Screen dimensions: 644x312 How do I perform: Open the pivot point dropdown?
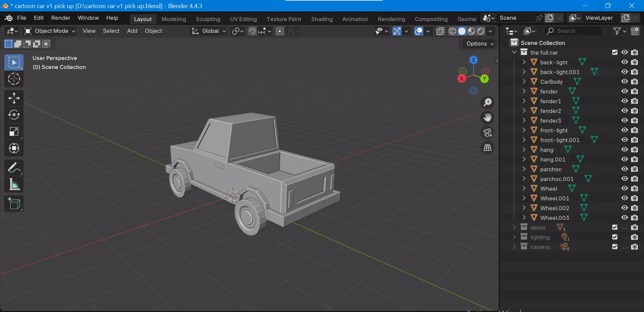(237, 31)
